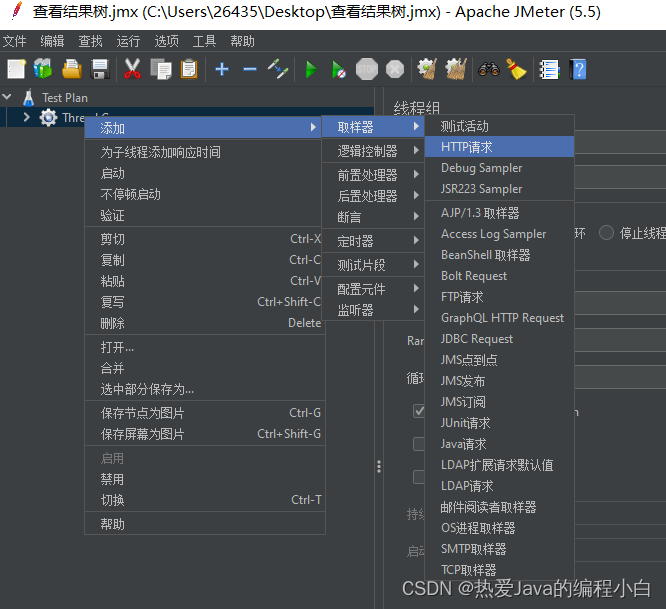Open the 帮助 menu in menu bar
666x609 pixels.
pyautogui.click(x=243, y=41)
